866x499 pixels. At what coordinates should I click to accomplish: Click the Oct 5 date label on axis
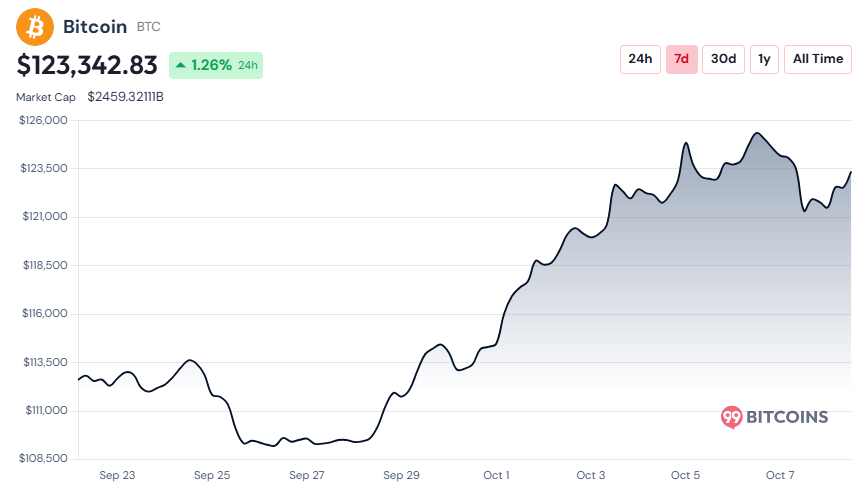[x=685, y=475]
